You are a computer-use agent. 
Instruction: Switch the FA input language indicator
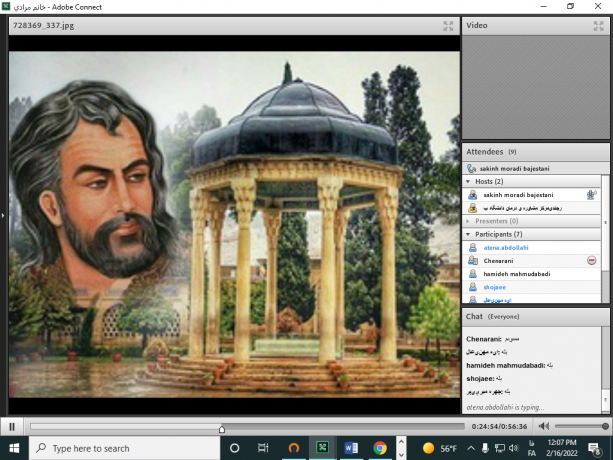531,448
